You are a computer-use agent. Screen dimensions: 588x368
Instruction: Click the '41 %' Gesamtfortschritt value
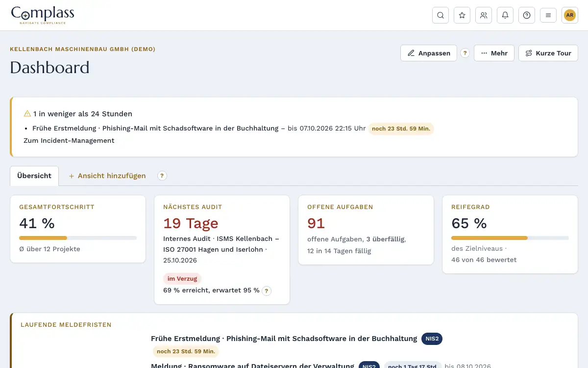click(x=37, y=223)
